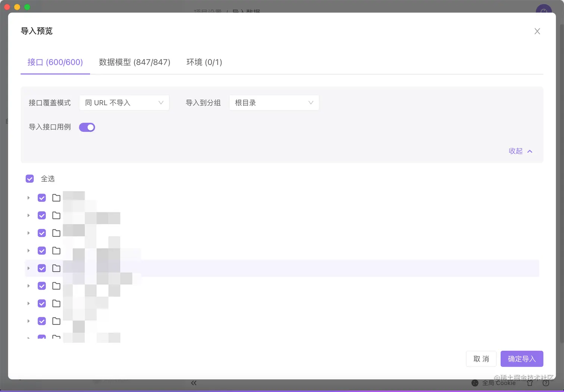The width and height of the screenshot is (564, 392).
Task: Expand the first folder in the tree
Action: tap(28, 198)
